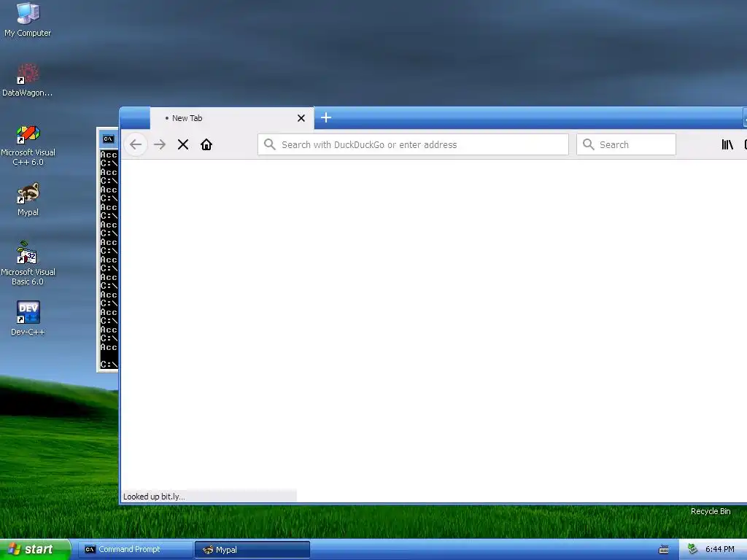This screenshot has width=747, height=560.
Task: Select the New Tab tab
Action: pos(232,118)
